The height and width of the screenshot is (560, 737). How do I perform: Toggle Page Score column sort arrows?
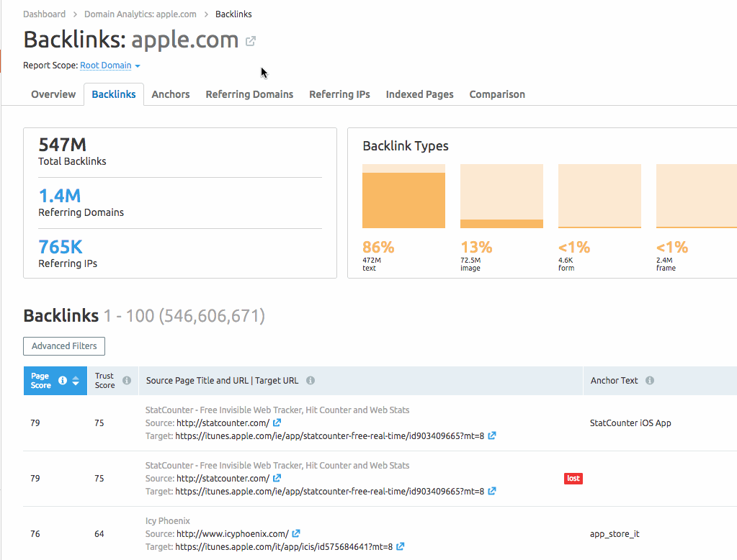point(76,381)
